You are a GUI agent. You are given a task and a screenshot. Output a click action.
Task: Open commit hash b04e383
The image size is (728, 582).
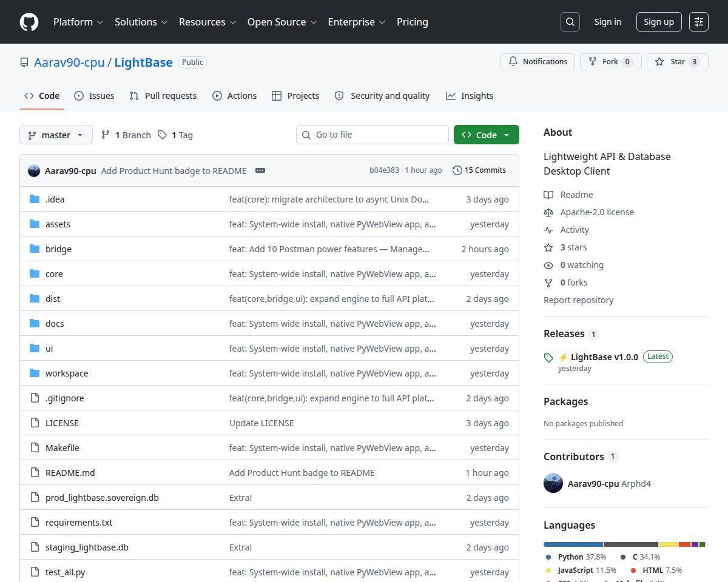(x=384, y=170)
